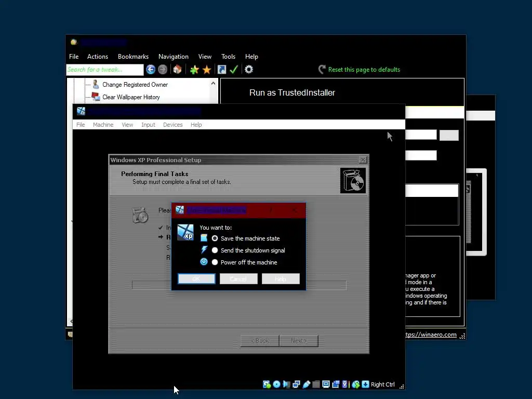Screen dimensions: 532x399
Task: Click the VirtualBox XP icon in dialog
Action: (x=185, y=232)
